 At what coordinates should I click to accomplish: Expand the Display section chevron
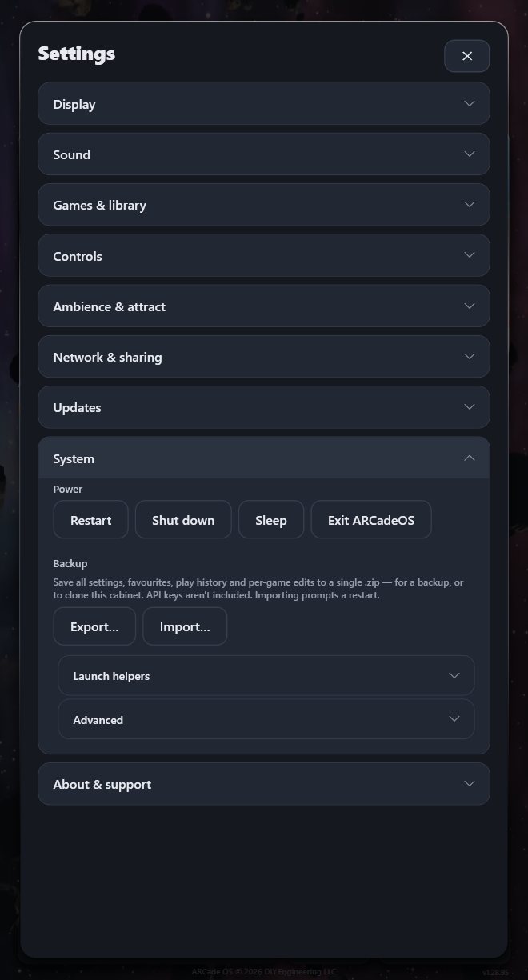[470, 104]
